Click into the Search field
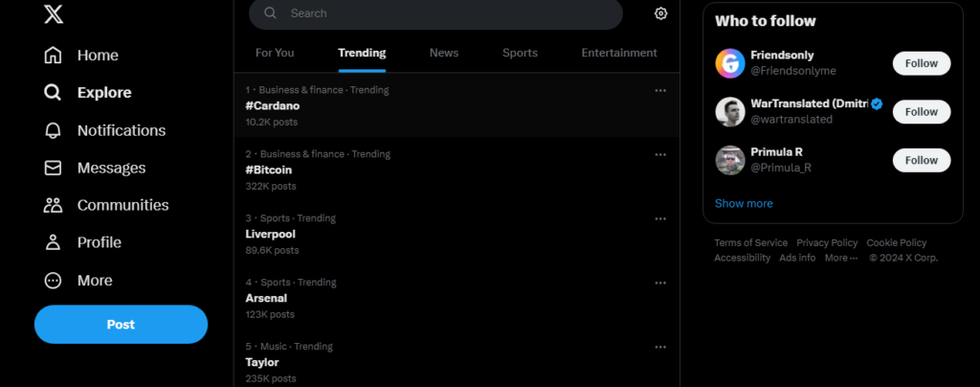 click(x=435, y=13)
